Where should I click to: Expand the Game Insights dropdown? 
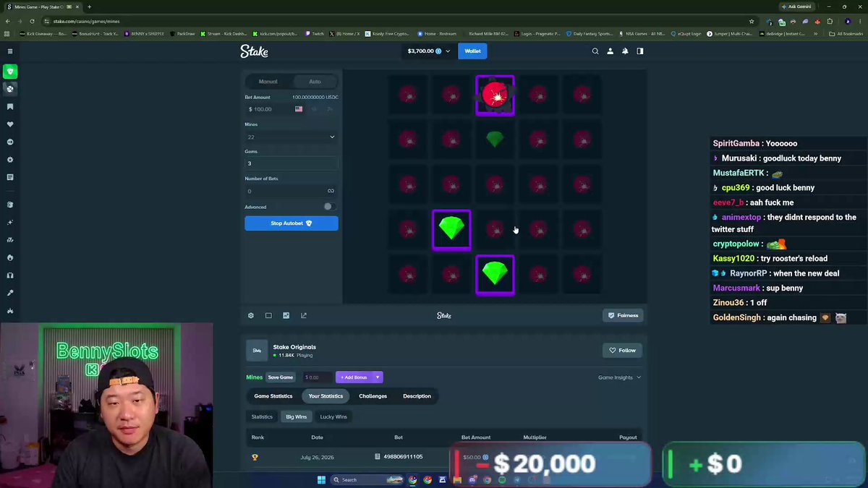coord(619,377)
